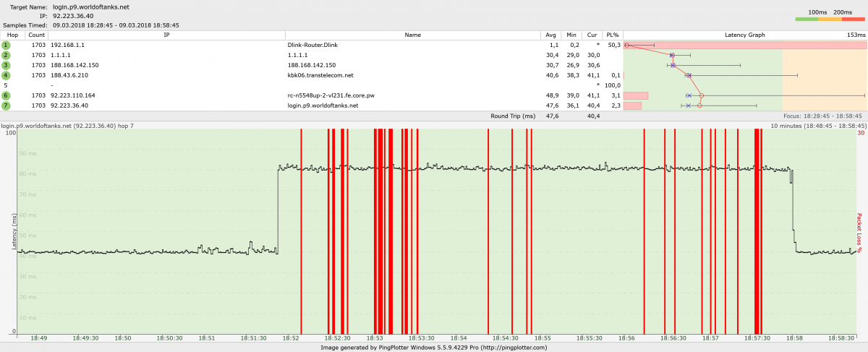
Task: Click the 10 minutes timeline range label
Action: click(813, 126)
